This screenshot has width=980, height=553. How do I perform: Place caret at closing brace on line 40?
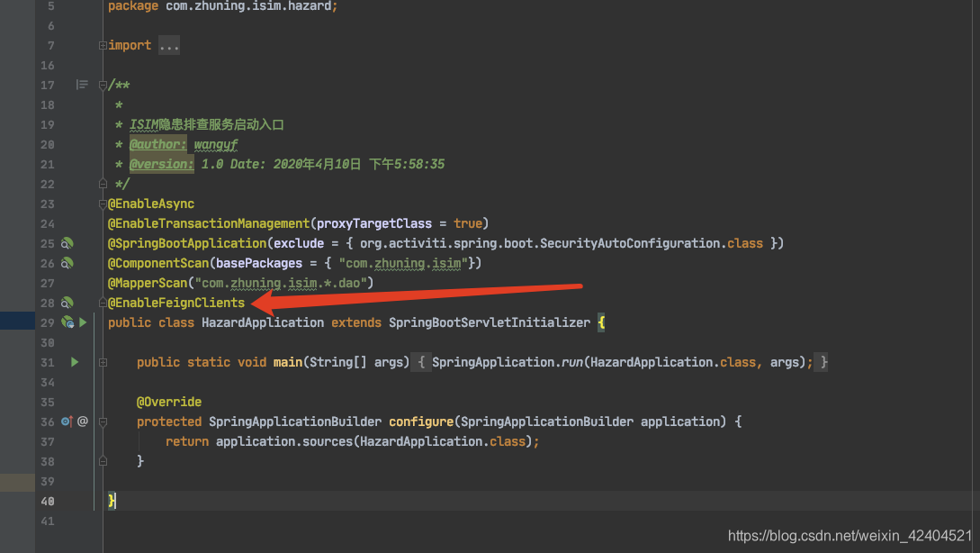pos(112,501)
